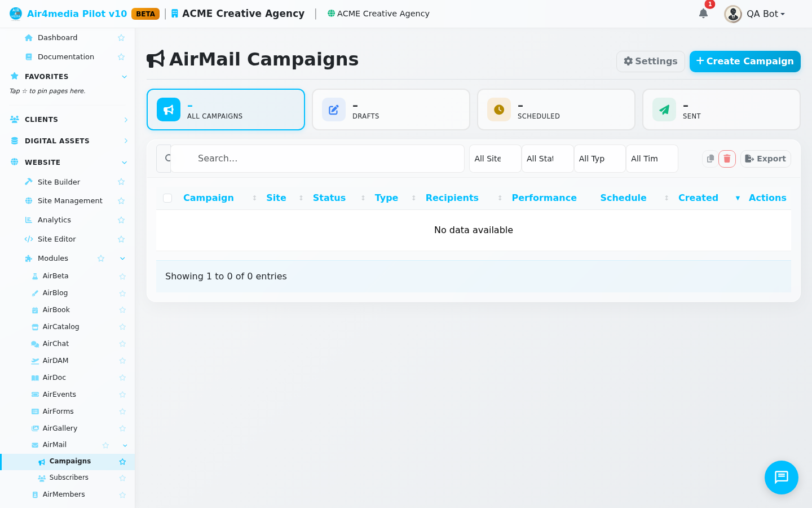View Sent campaigns tab
The image size is (812, 508).
721,110
